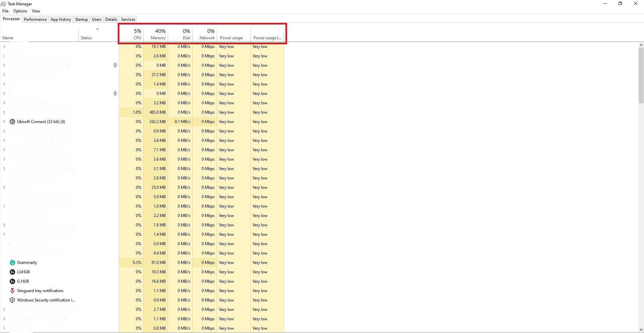Viewport: 644px width, 333px height.
Task: Click the Windows Security shield icon
Action: point(12,300)
